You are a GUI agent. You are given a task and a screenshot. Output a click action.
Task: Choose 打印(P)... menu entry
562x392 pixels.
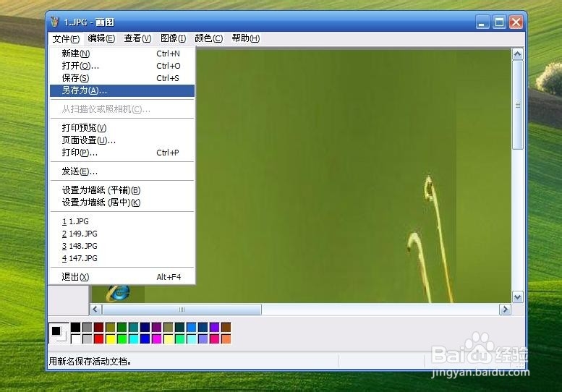(122, 153)
